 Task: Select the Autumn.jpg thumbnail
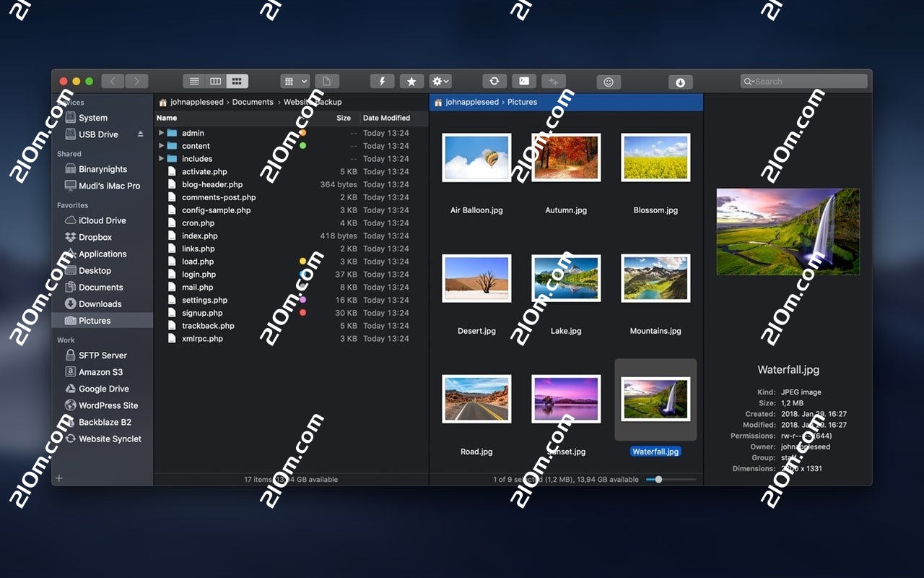tap(566, 158)
